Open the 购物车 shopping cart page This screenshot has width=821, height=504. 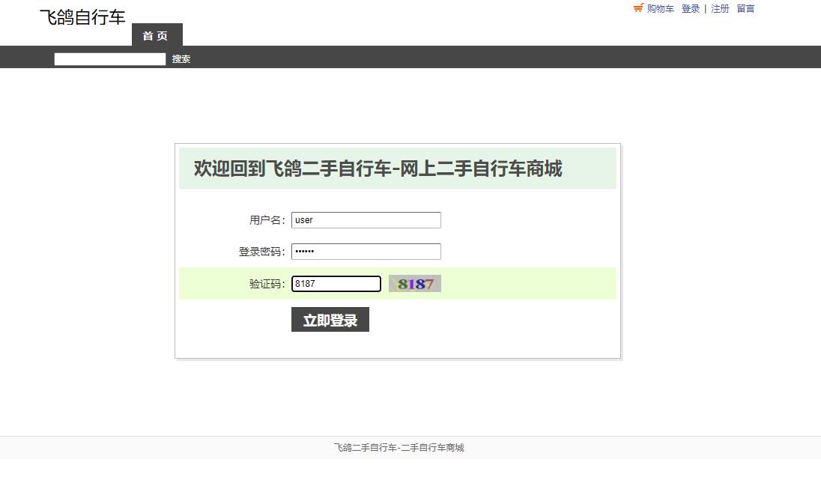(660, 8)
